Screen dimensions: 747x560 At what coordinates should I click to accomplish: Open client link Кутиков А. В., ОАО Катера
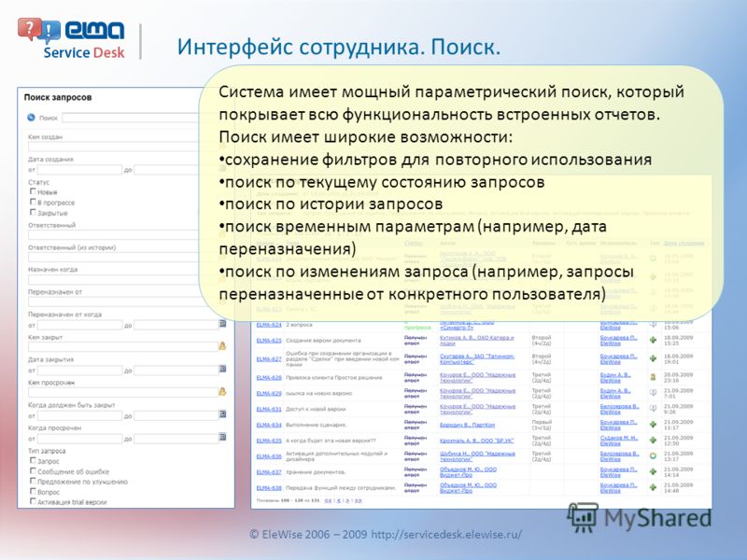tap(477, 340)
